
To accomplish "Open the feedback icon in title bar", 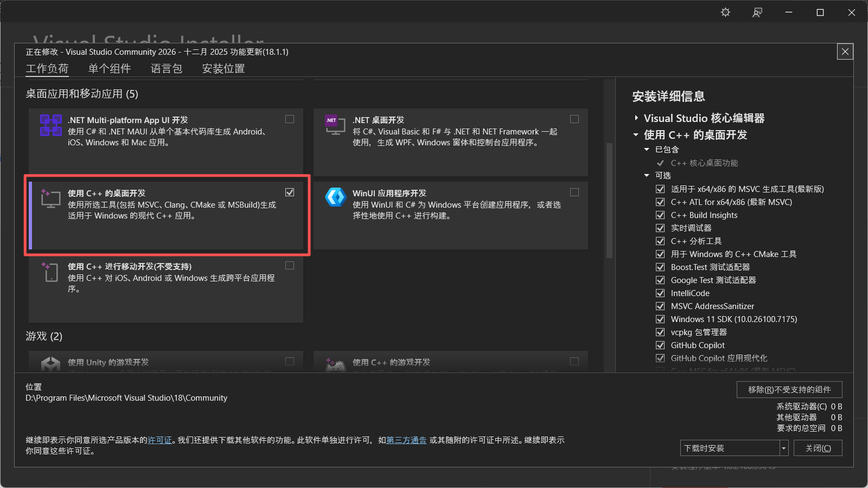I will pyautogui.click(x=757, y=12).
